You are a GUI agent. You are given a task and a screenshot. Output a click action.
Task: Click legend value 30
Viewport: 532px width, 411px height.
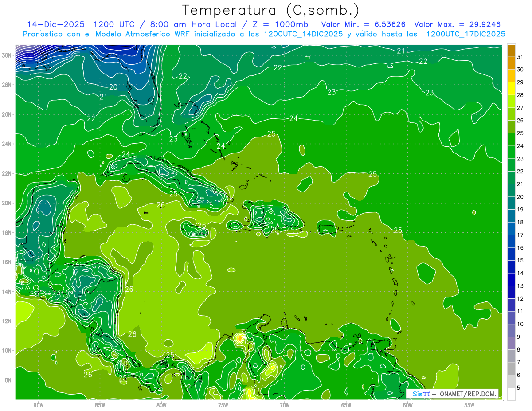click(x=520, y=69)
